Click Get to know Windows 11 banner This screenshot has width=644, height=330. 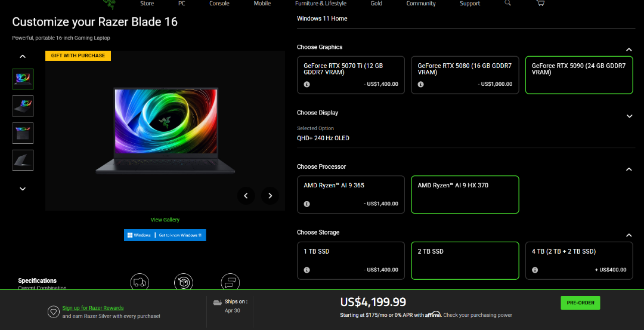(x=165, y=235)
